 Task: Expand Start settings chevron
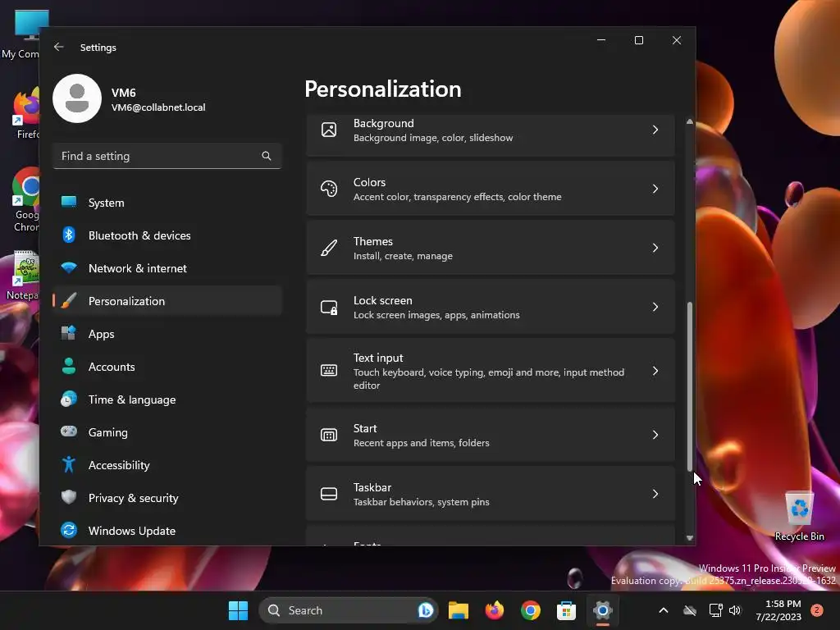655,435
